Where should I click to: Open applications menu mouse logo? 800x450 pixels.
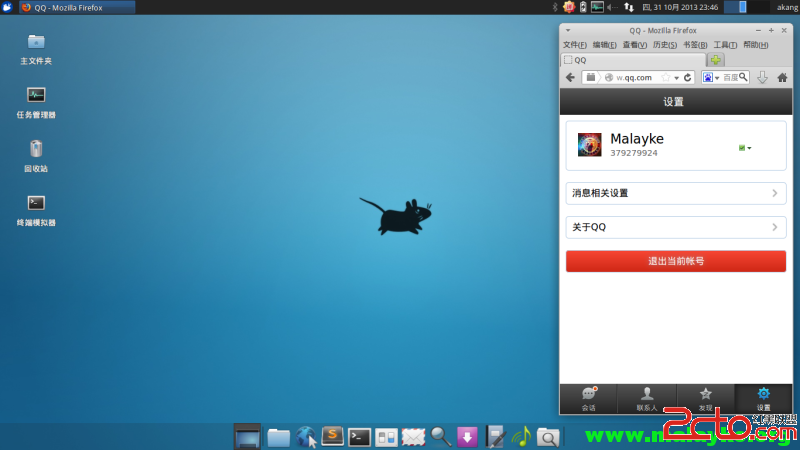tap(7, 7)
